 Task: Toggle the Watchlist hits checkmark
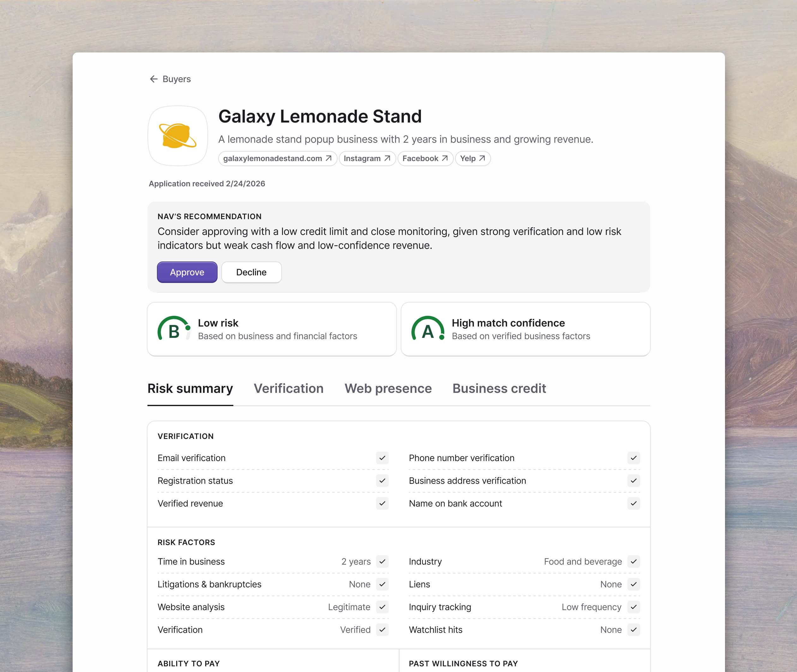(633, 630)
